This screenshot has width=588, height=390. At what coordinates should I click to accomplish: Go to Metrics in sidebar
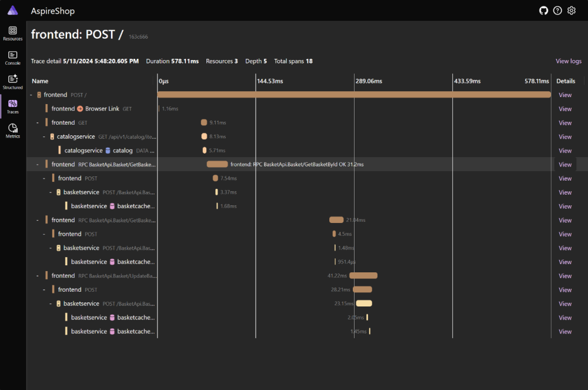[13, 131]
